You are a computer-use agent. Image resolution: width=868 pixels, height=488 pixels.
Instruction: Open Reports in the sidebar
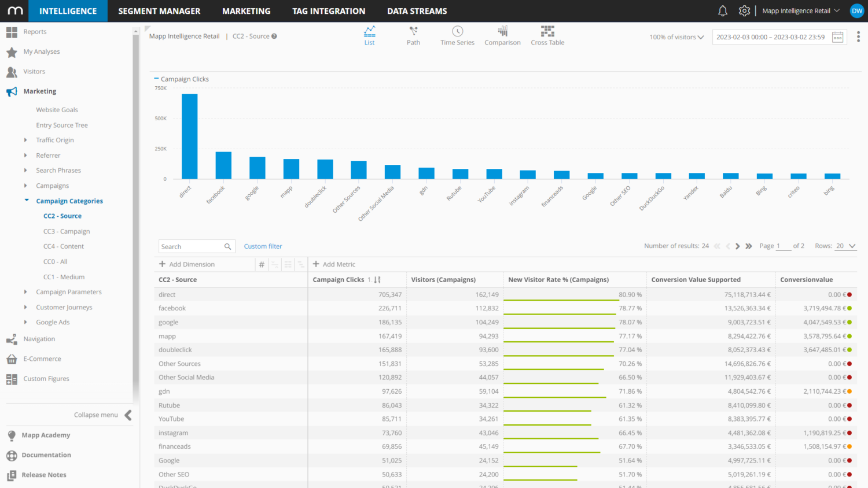click(x=35, y=32)
